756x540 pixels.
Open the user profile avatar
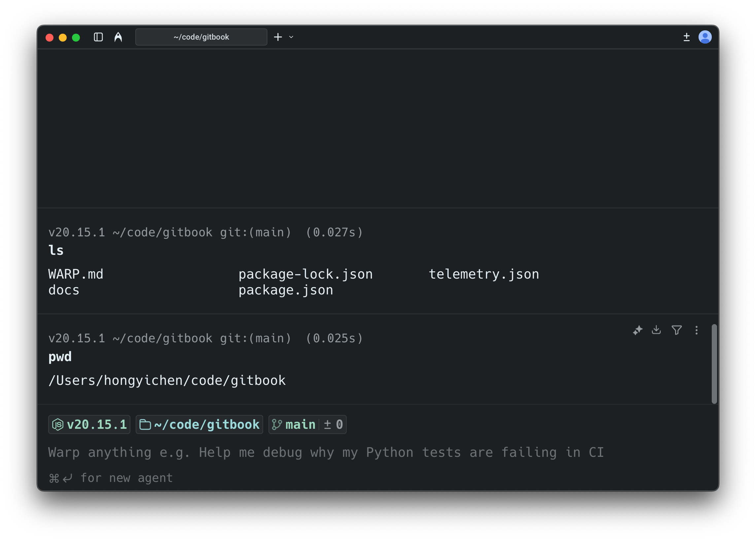click(705, 37)
